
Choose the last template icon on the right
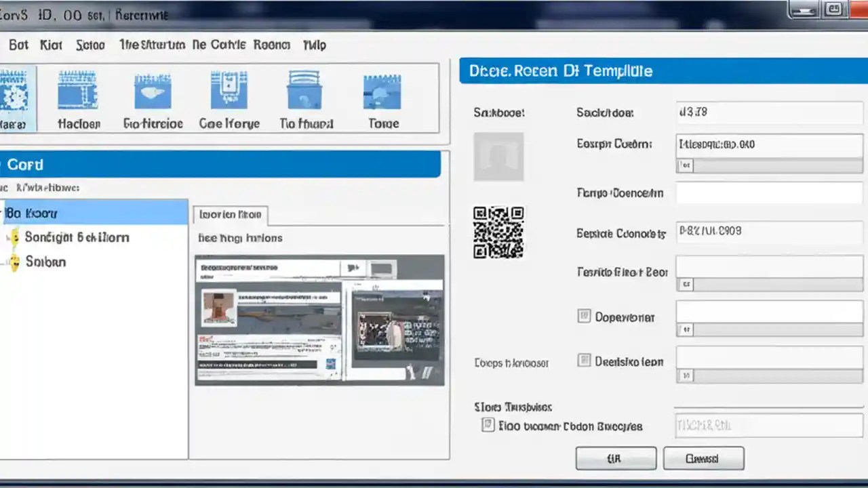tap(382, 90)
